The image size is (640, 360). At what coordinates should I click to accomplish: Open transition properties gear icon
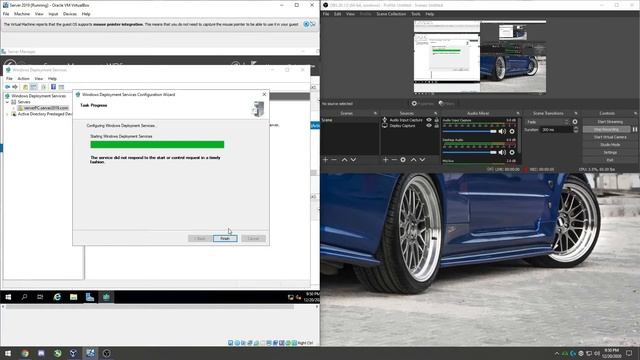click(x=575, y=122)
